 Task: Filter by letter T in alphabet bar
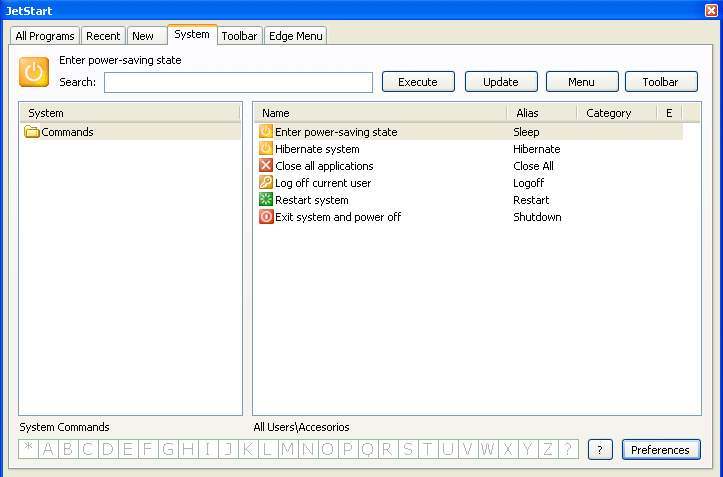coord(427,449)
